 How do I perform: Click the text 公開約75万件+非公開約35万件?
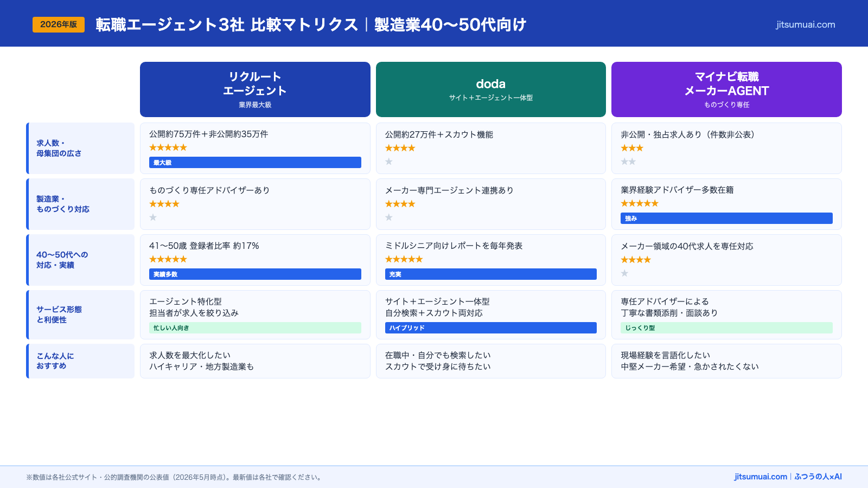tap(209, 134)
